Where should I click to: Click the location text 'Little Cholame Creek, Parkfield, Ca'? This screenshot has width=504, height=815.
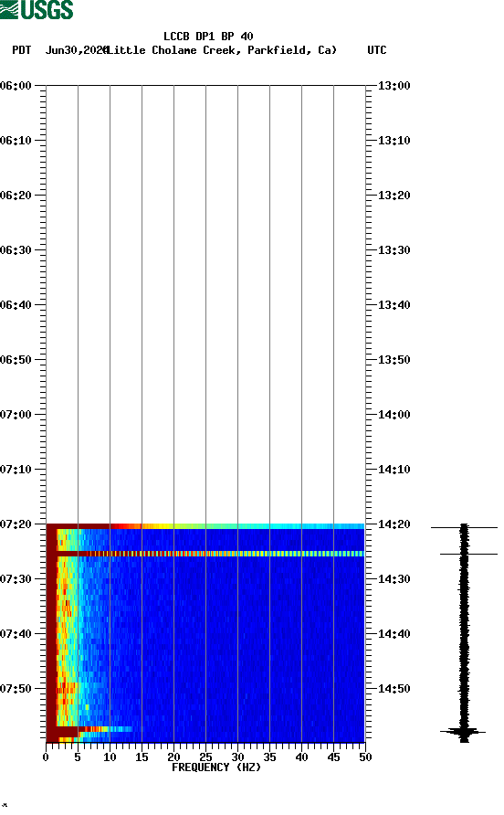[222, 50]
